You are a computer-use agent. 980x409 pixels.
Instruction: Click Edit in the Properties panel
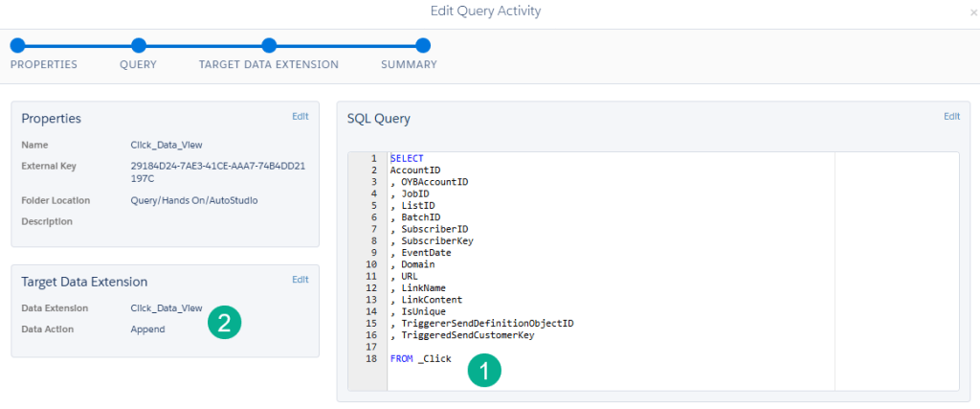(301, 116)
